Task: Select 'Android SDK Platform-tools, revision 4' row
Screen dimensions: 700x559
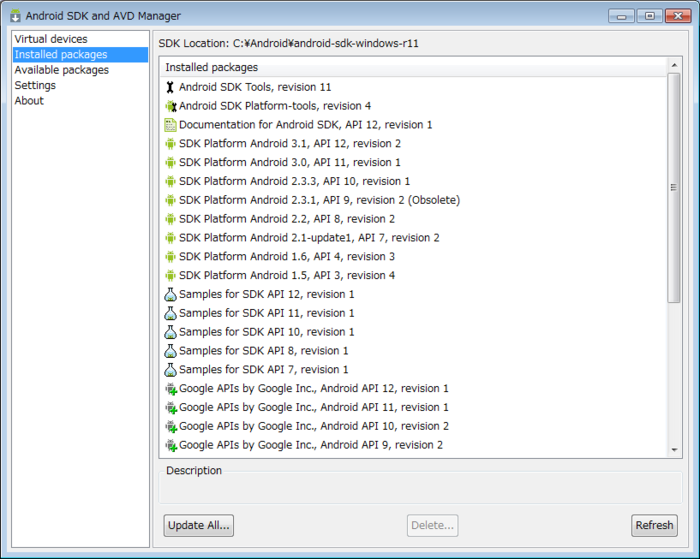Action: (x=414, y=106)
